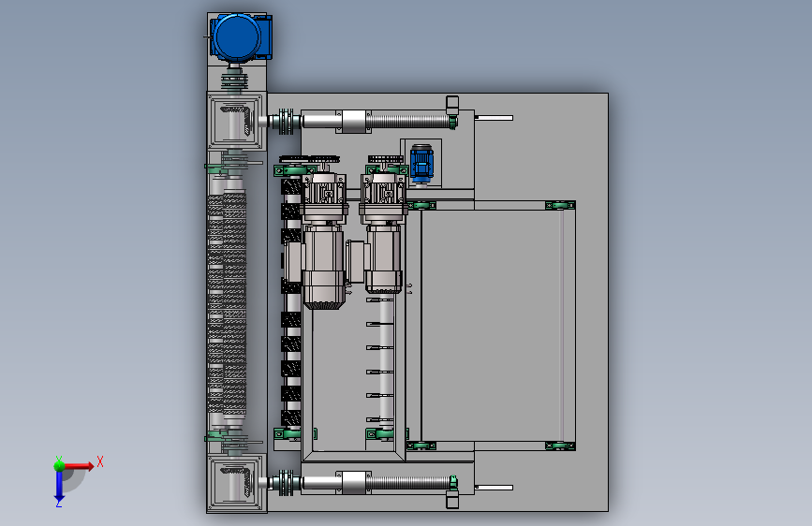Click the blue Z axis arrow of the triad
812x526 pixels.
tap(59, 487)
